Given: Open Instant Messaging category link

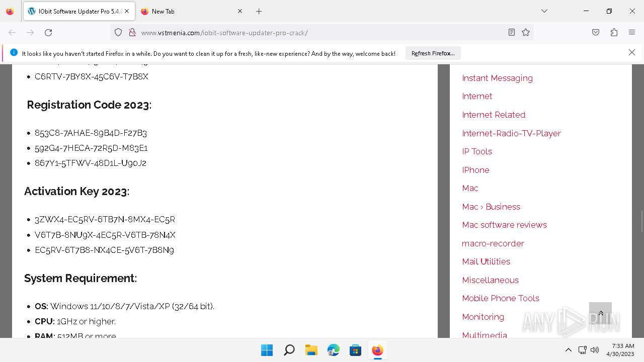Looking at the screenshot, I should point(497,78).
